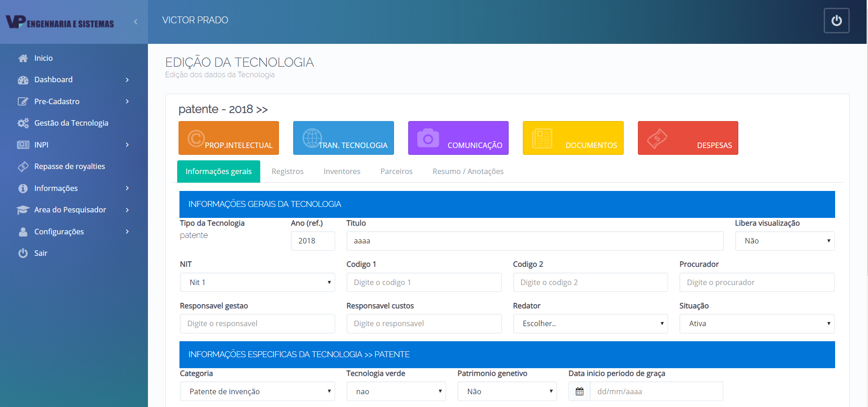The image size is (868, 407).
Task: Click the Codigo 2 input field
Action: (x=590, y=282)
